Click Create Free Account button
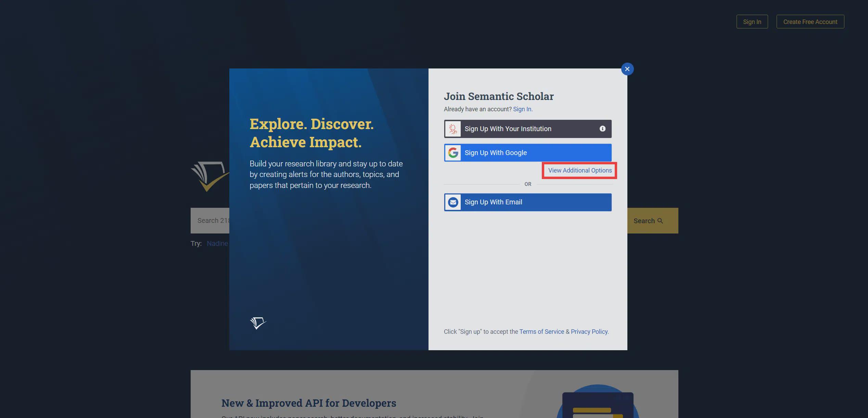 (810, 22)
